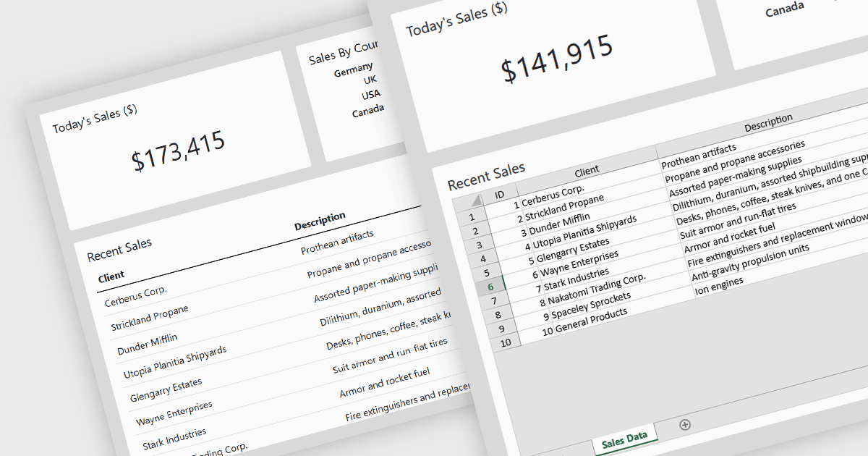Image resolution: width=868 pixels, height=456 pixels.
Task: Click the Description column header in the spreadsheet
Action: [x=768, y=124]
